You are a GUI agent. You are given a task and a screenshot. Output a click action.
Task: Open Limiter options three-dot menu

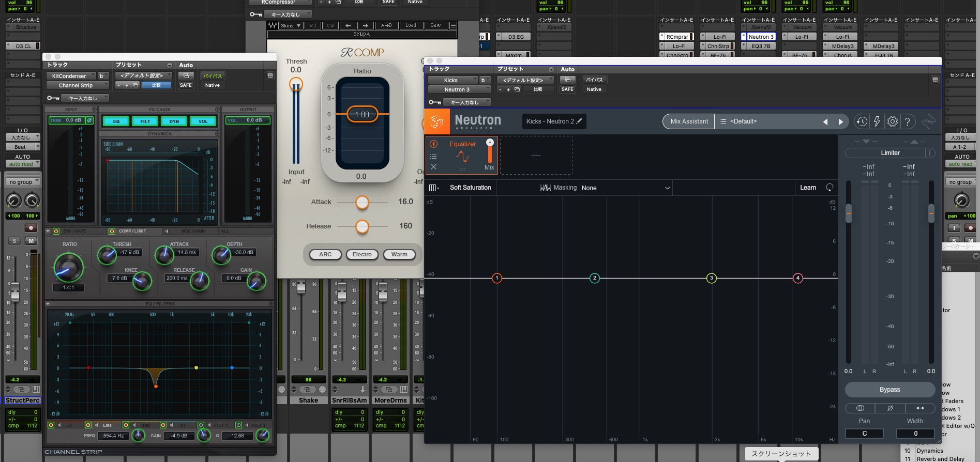[930, 153]
